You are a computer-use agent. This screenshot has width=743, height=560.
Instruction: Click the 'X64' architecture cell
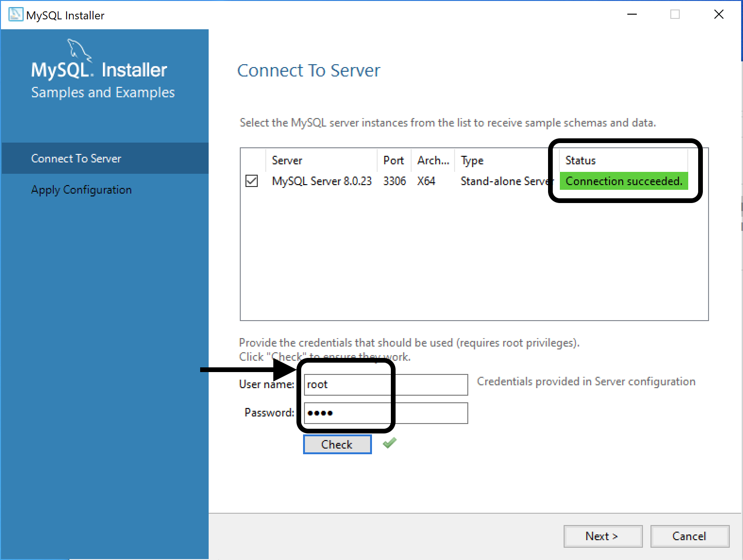(426, 181)
